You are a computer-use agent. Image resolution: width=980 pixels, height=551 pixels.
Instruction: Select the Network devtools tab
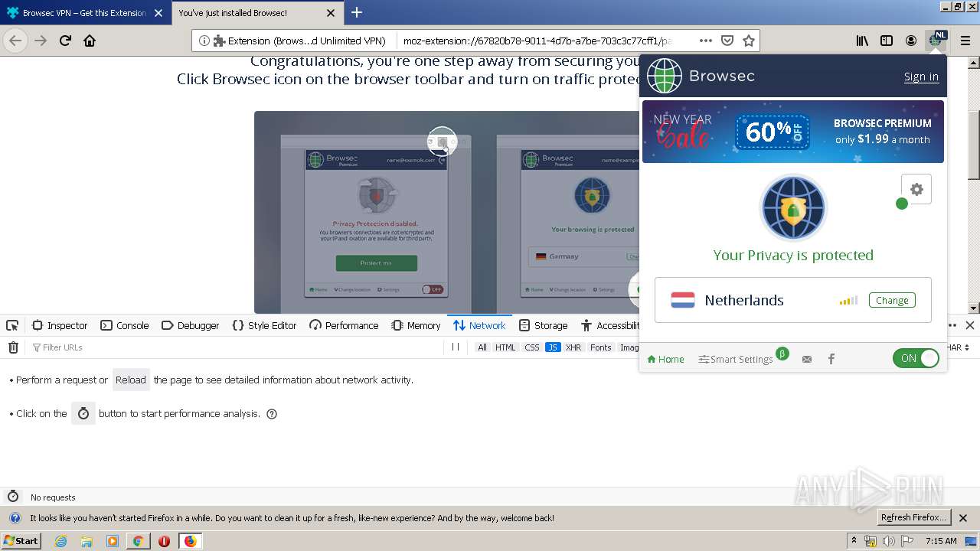479,325
